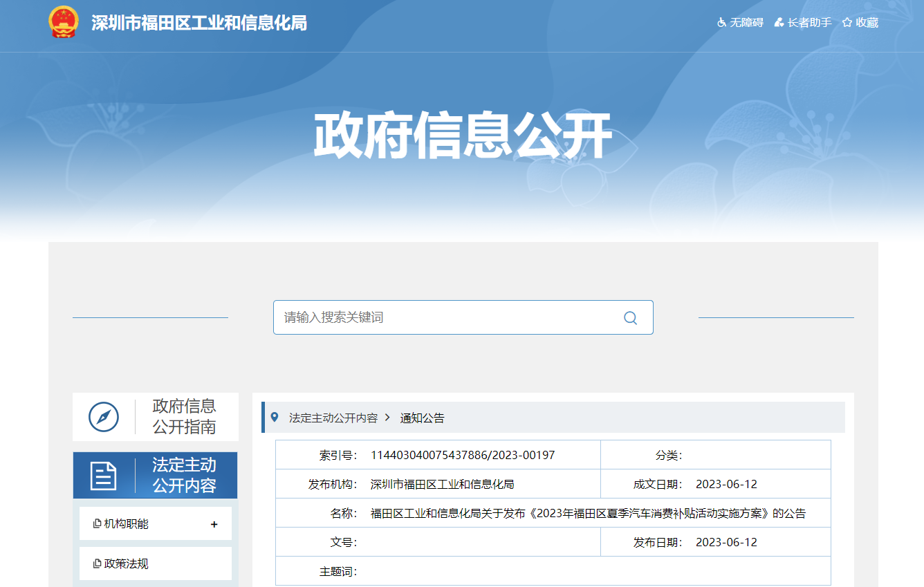Click the national emblem logo

tap(64, 23)
